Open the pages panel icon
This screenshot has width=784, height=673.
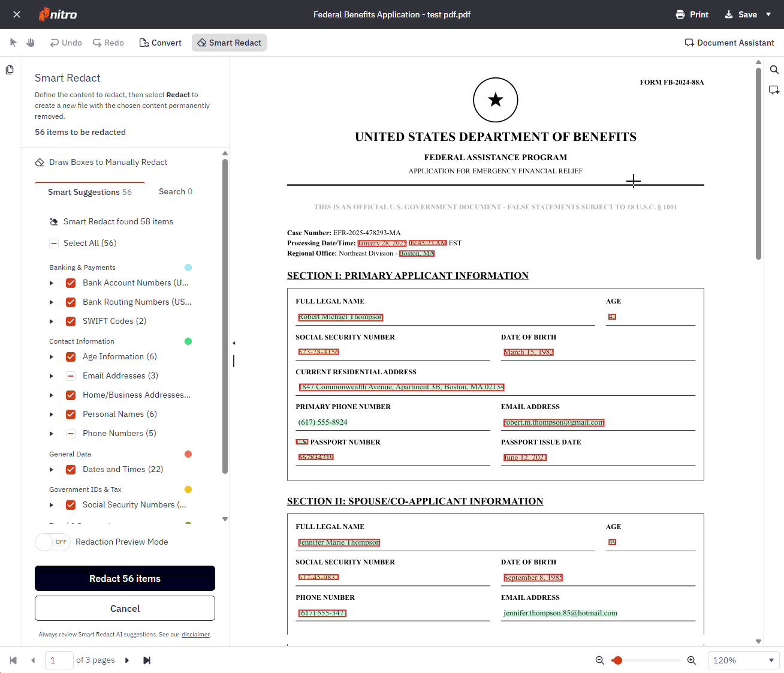10,70
